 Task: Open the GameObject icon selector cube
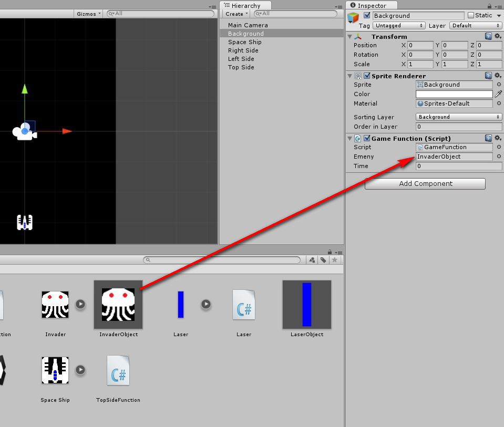(x=353, y=18)
